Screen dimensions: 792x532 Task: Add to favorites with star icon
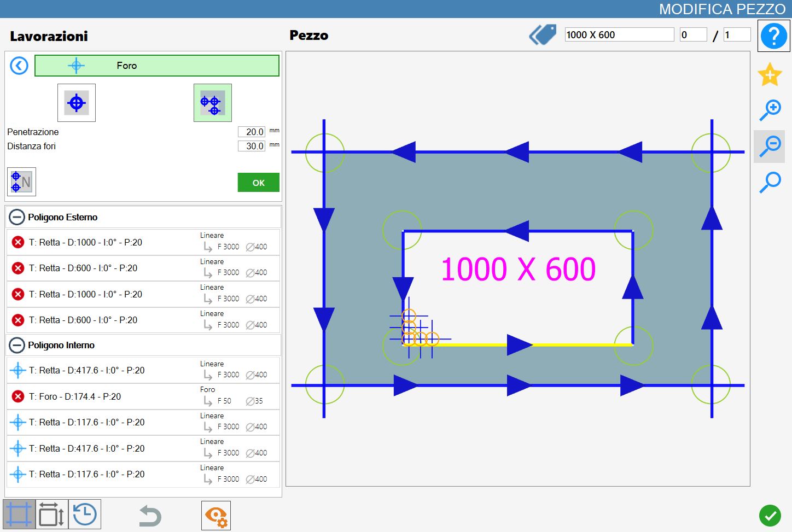(x=770, y=74)
